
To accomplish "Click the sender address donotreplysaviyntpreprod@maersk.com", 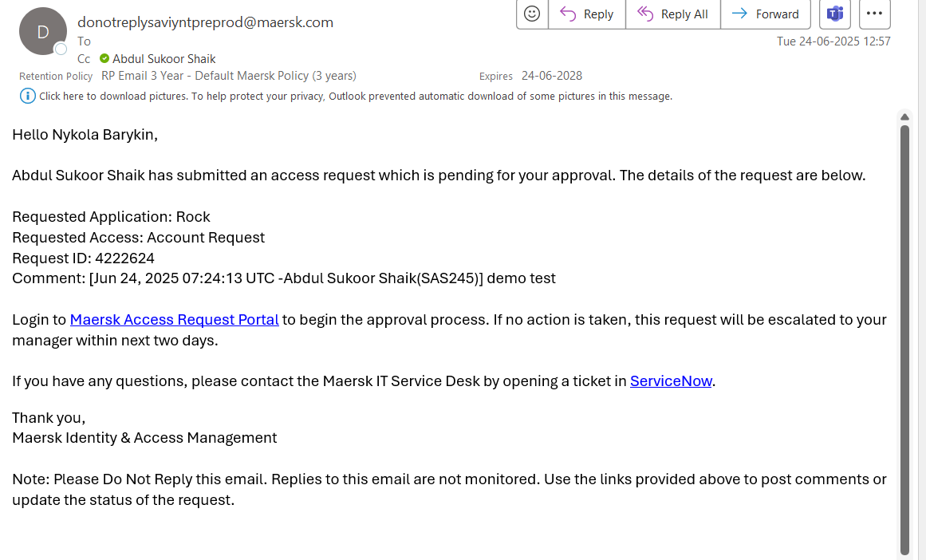I will tap(205, 22).
